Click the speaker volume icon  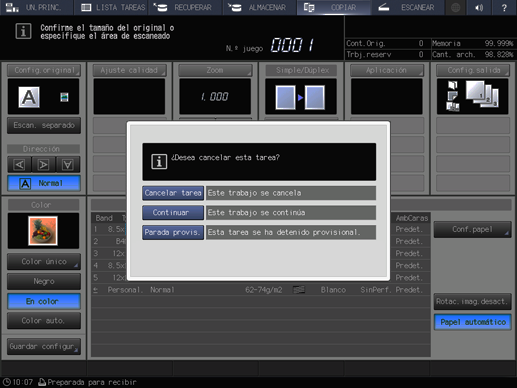pos(479,7)
